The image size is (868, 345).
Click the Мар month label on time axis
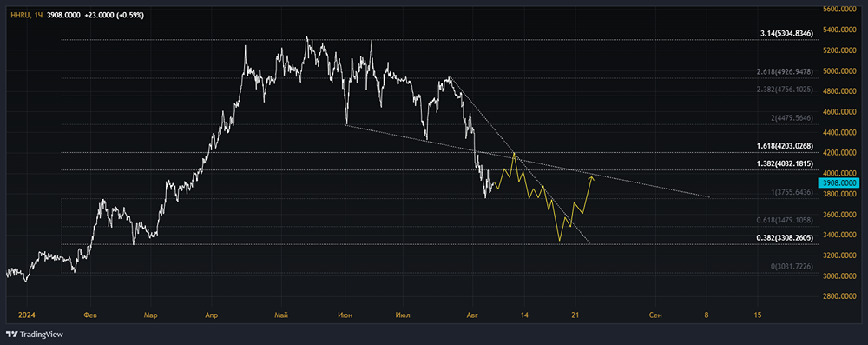point(150,315)
